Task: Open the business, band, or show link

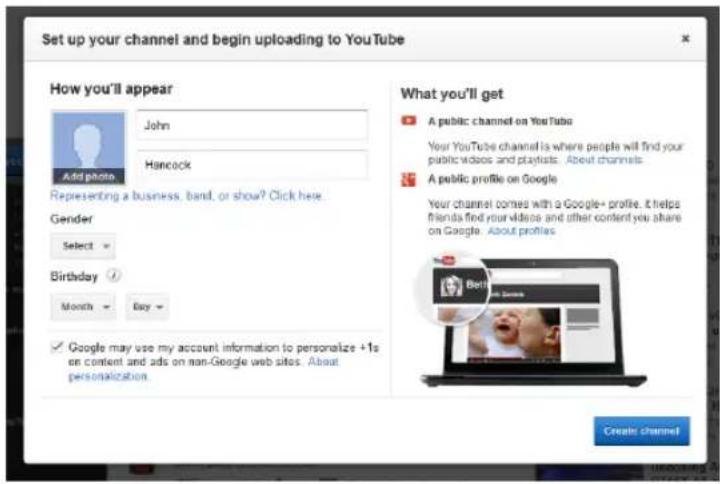Action: (186, 196)
